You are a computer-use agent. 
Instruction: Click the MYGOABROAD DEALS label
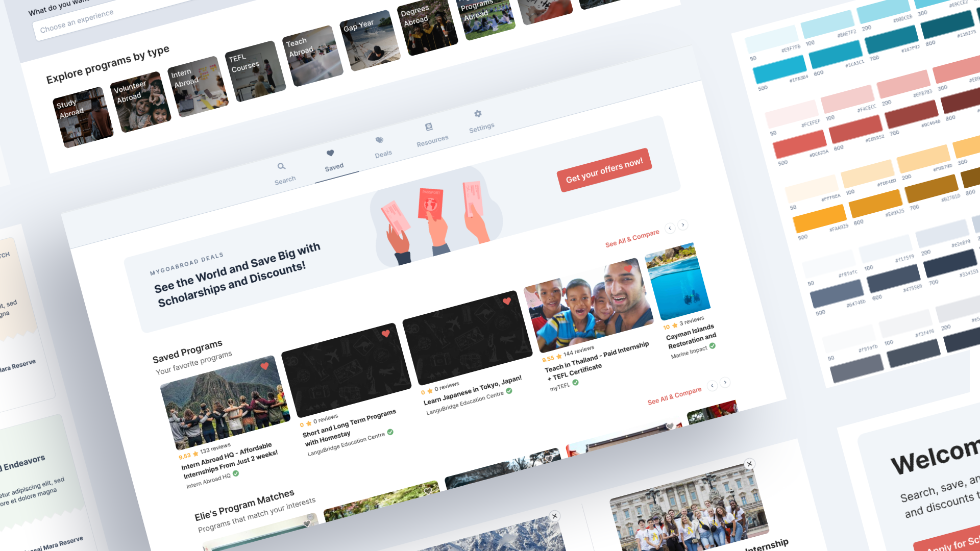[x=186, y=264]
